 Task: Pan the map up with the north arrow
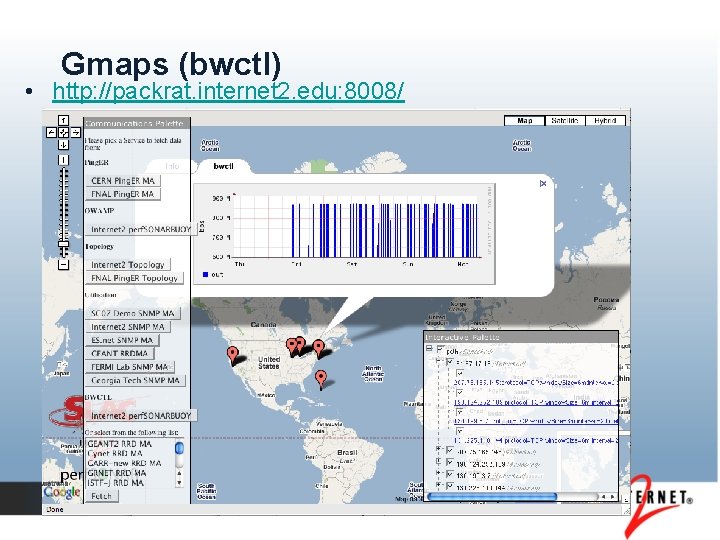coord(63,120)
